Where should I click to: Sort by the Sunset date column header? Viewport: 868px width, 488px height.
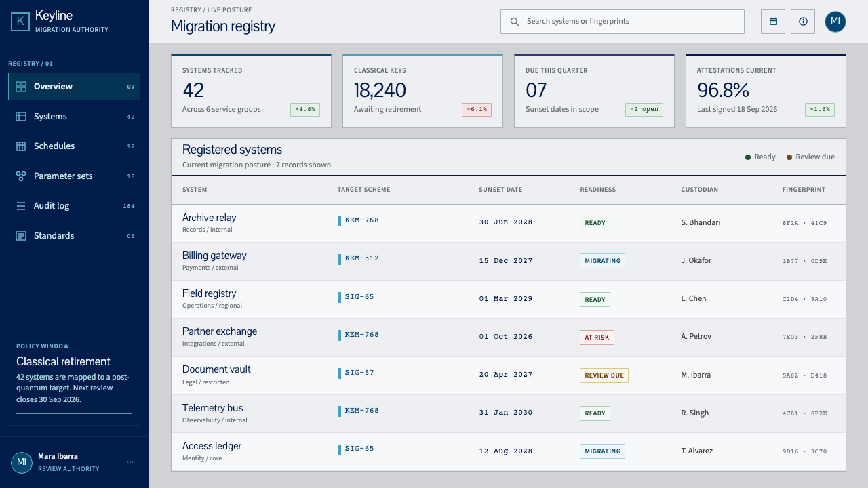pyautogui.click(x=500, y=190)
